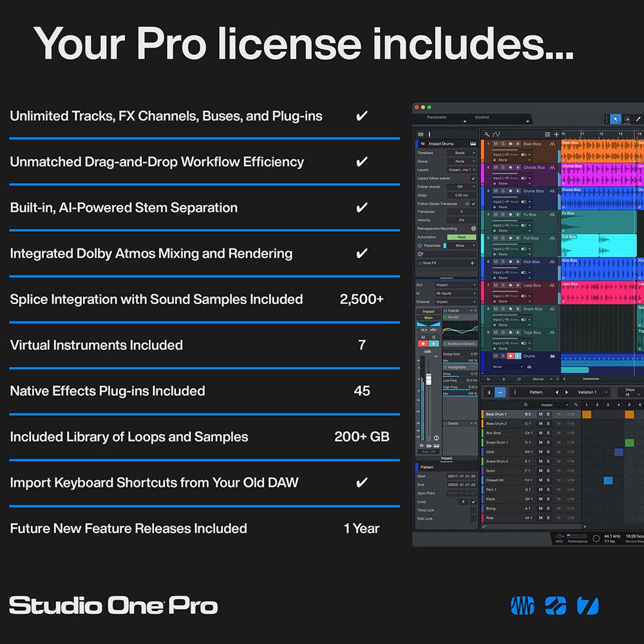Add a new track with the plus icon
This screenshot has height=644, width=644.
(556, 134)
